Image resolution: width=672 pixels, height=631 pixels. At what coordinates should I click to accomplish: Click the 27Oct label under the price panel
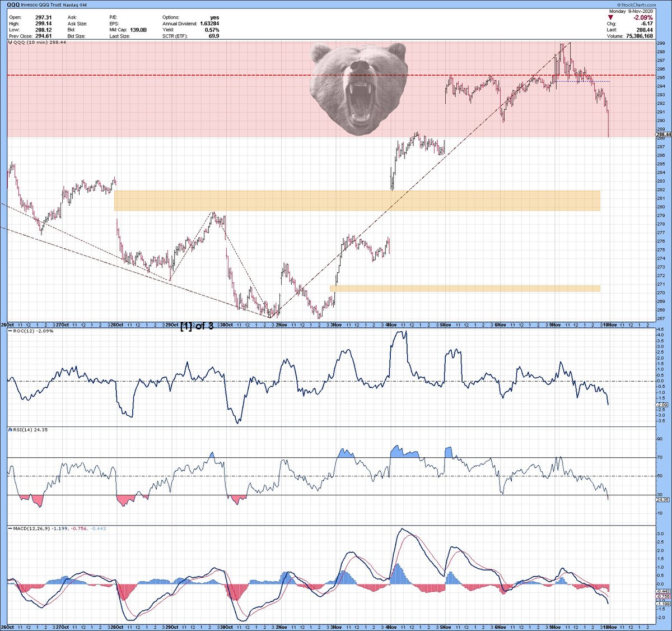click(x=62, y=324)
